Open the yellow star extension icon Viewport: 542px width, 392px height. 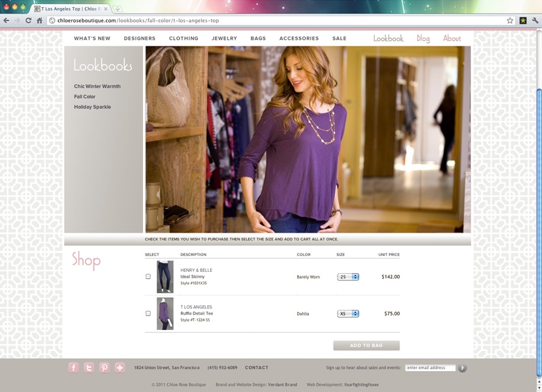pyautogui.click(x=523, y=20)
